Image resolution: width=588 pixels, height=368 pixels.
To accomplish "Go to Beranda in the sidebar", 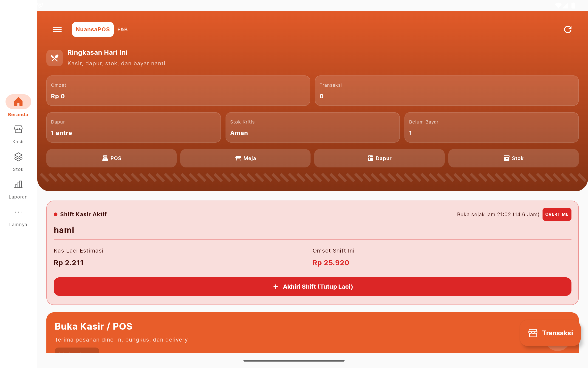I will coord(18,106).
